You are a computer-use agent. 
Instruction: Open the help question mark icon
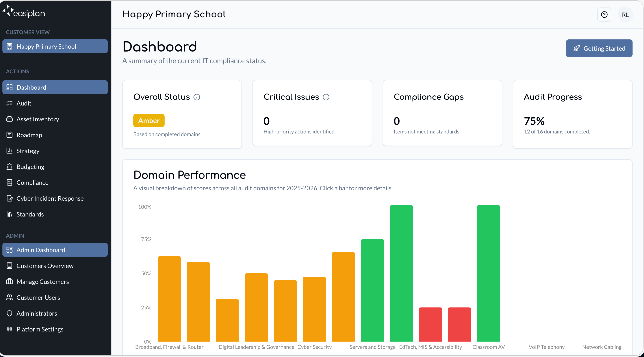coord(604,15)
